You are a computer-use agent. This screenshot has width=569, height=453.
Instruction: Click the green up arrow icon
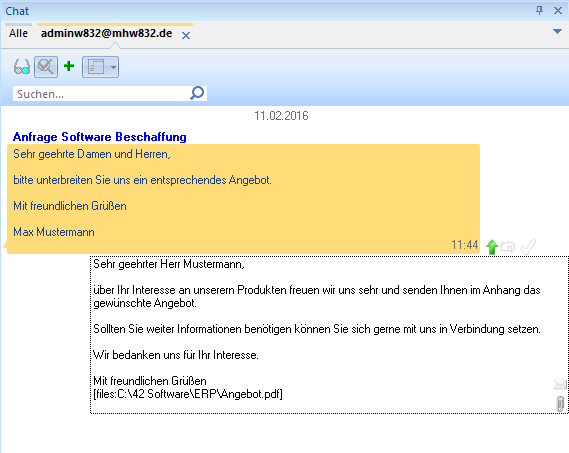pyautogui.click(x=492, y=247)
